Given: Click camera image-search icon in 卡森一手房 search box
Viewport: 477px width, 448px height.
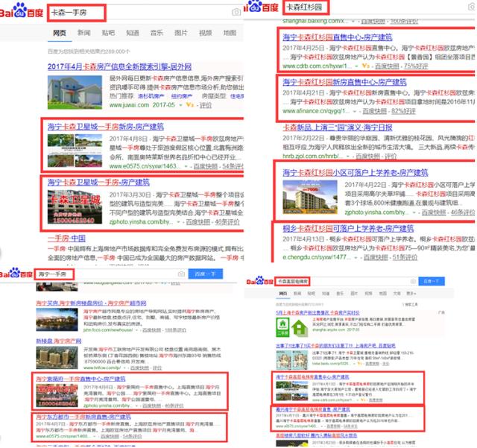Looking at the screenshot, I should pyautogui.click(x=236, y=12).
